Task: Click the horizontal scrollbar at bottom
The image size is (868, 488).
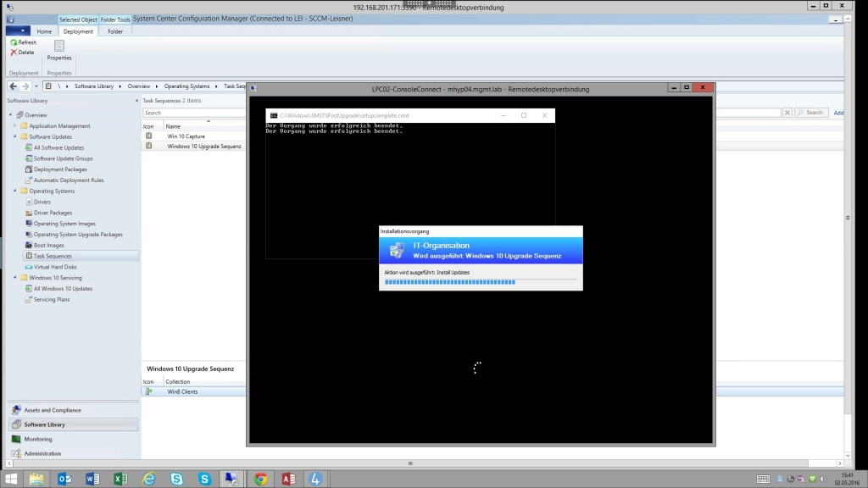Action: [x=410, y=463]
